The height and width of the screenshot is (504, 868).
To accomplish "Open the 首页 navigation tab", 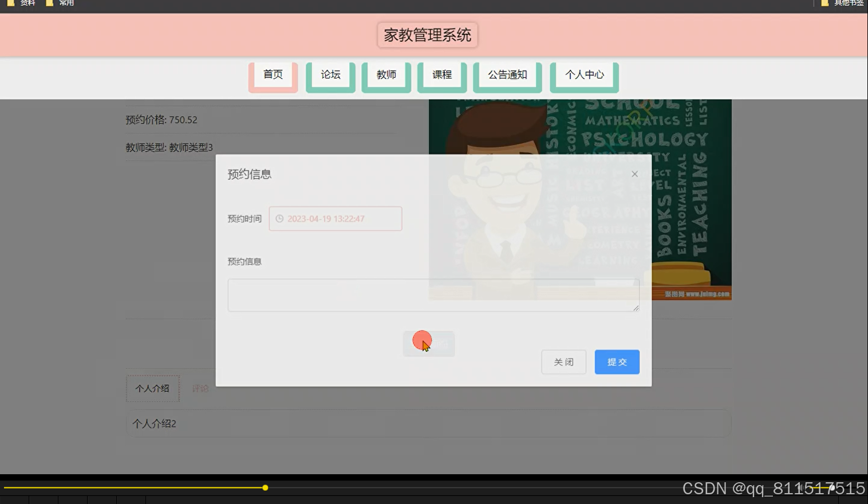I will click(273, 74).
